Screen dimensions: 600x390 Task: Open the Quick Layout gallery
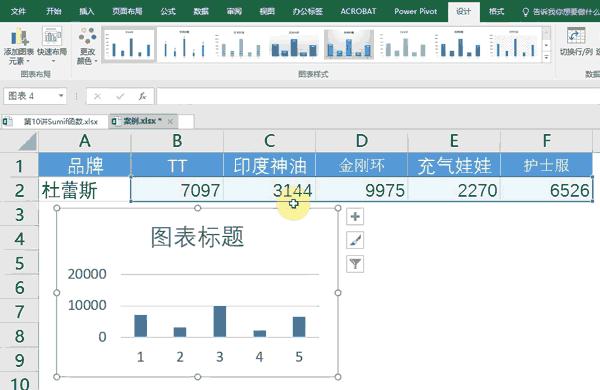(52, 46)
